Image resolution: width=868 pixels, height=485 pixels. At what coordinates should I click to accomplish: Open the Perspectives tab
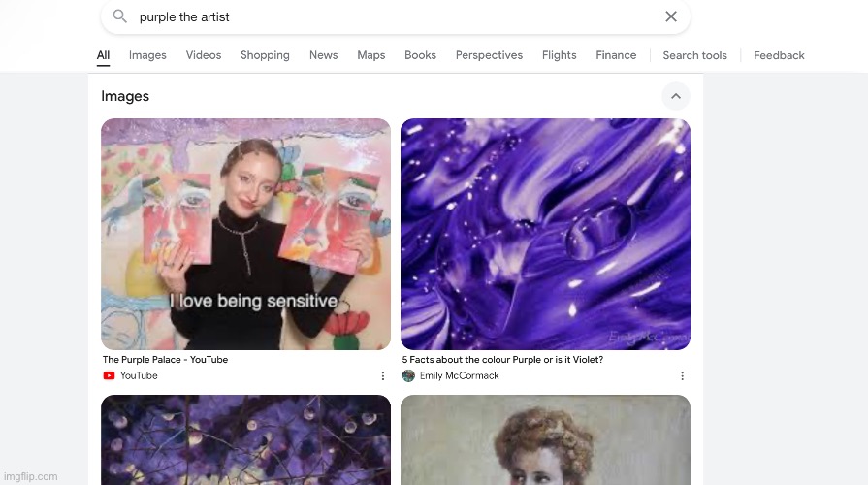(489, 55)
